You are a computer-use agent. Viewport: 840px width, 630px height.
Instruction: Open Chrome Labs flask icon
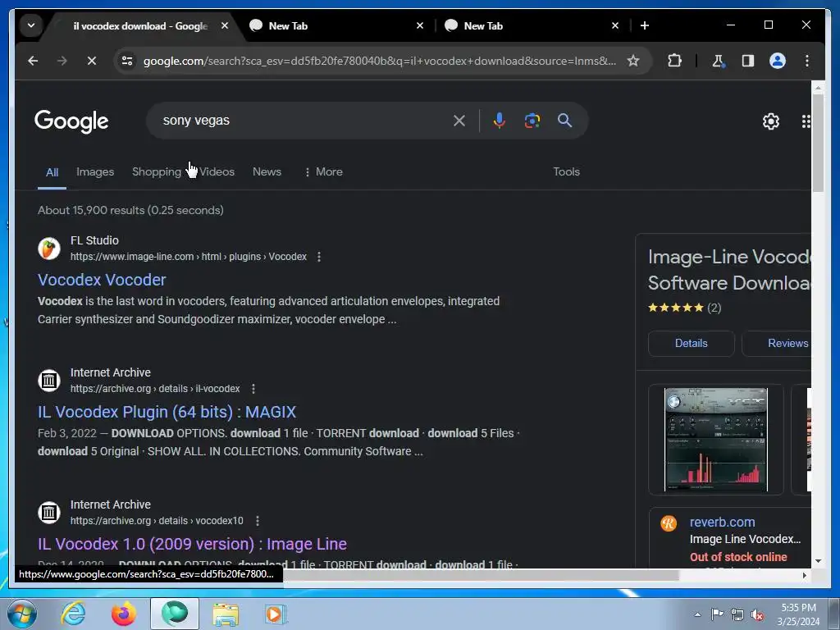point(719,61)
